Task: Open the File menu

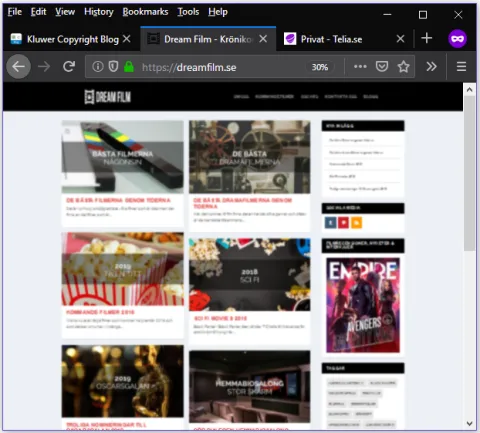Action: coord(15,12)
